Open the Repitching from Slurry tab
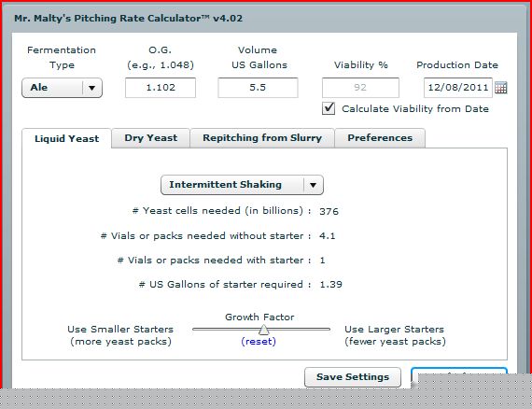This screenshot has height=409, width=532. [x=262, y=138]
